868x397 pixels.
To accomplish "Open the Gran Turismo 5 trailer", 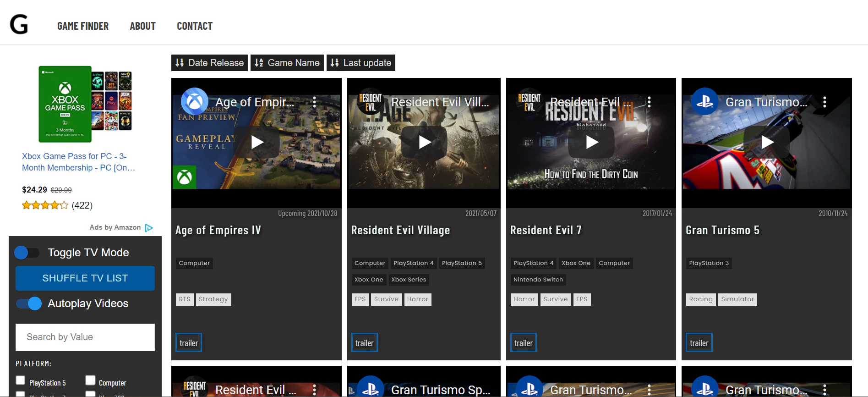I will [x=699, y=343].
